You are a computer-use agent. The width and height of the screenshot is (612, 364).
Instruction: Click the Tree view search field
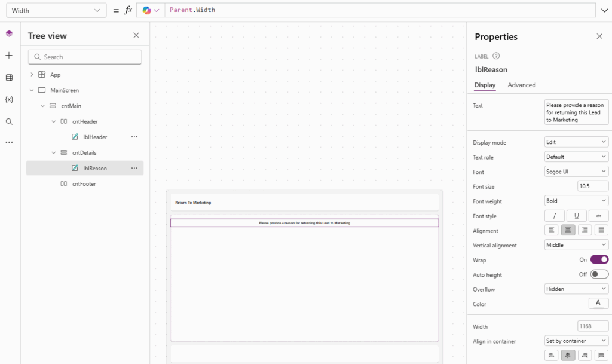click(85, 57)
